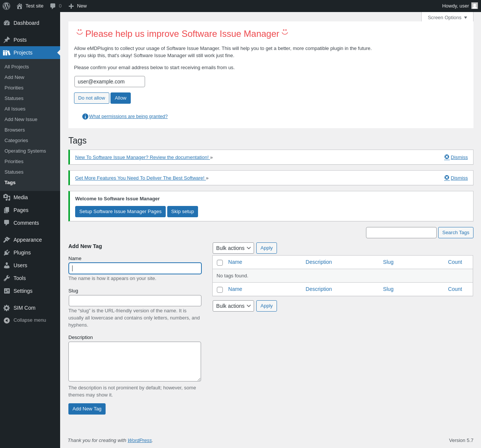Click the Dashboard gauge icon in sidebar
Viewport: 481px width, 448px height.
pos(7,23)
